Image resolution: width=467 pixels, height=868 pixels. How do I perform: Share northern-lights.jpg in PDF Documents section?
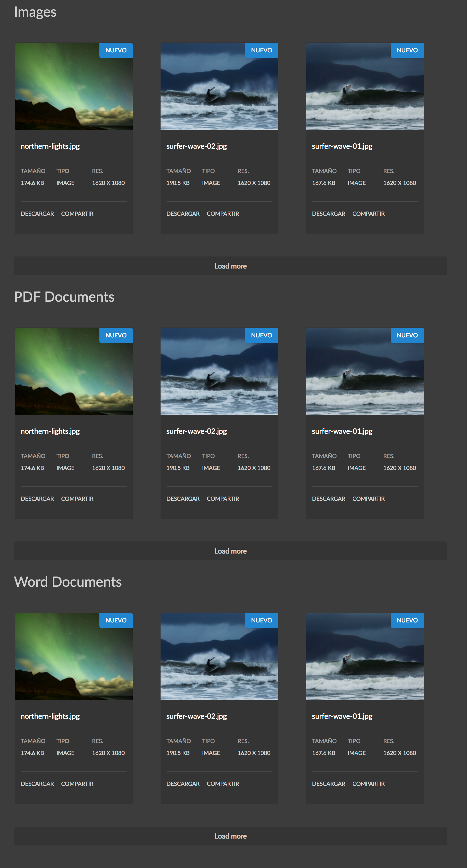coord(77,498)
